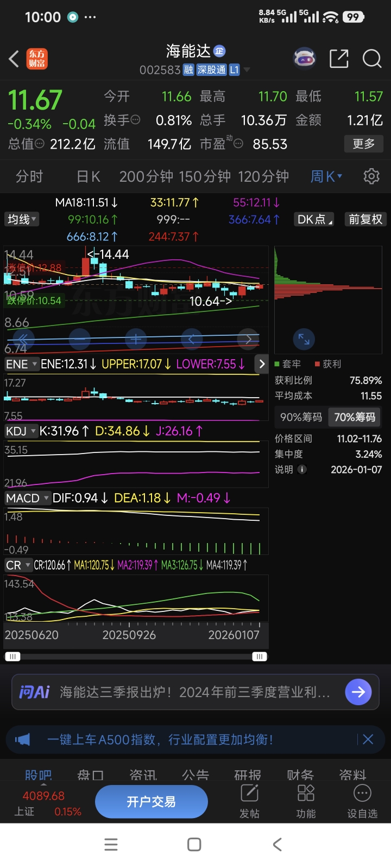Grab right handle of date range slider
Image resolution: width=391 pixels, height=868 pixels.
[260, 656]
